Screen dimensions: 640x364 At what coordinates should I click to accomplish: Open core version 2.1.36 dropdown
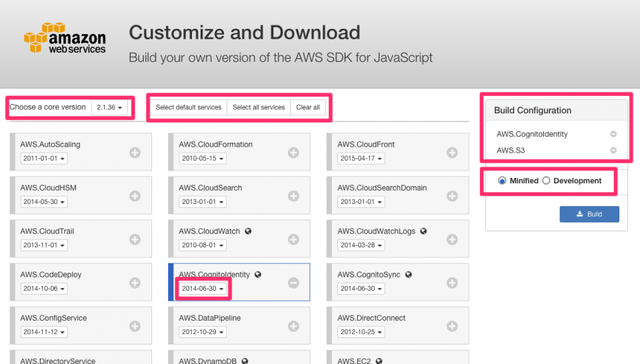(x=109, y=107)
